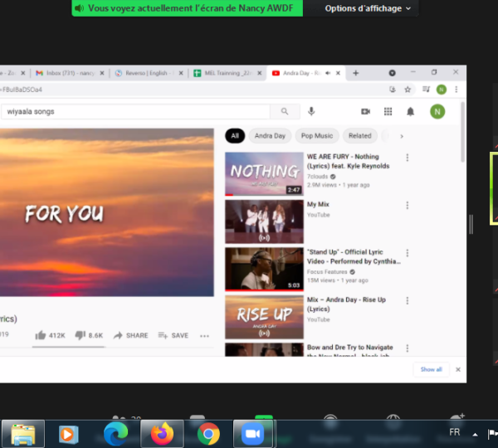Open a new browser tab
This screenshot has height=448, width=498.
pos(356,73)
